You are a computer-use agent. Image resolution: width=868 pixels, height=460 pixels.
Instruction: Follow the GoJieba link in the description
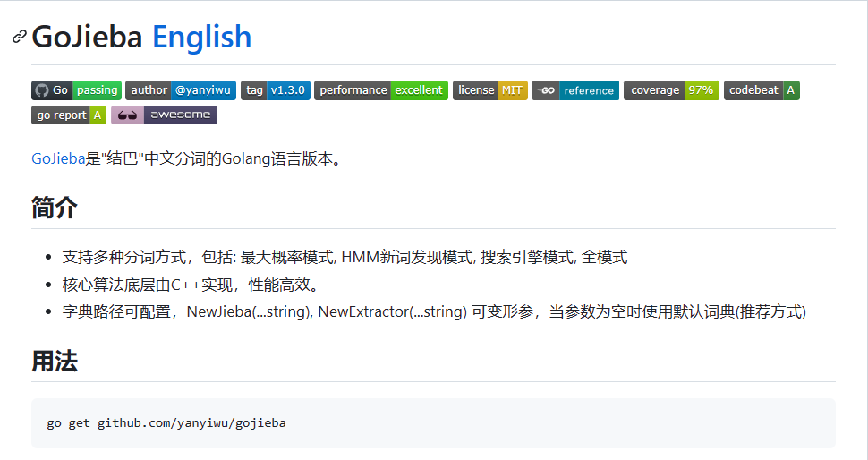58,159
